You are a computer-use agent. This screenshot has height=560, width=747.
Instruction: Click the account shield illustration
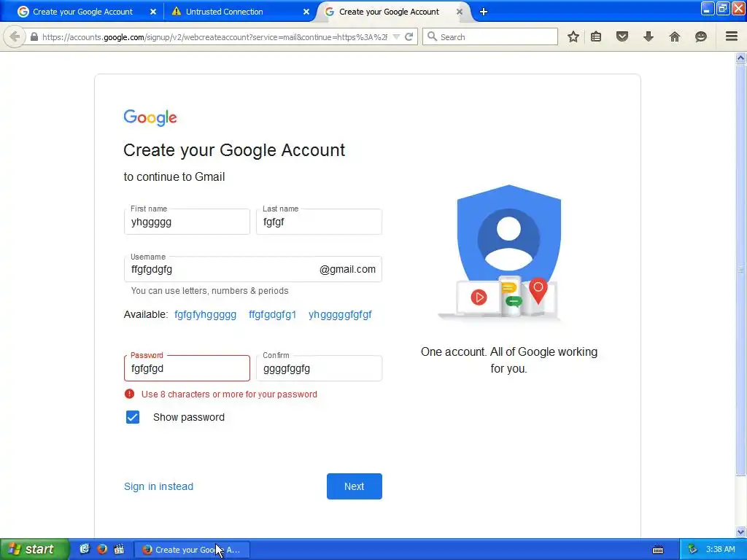pos(500,252)
